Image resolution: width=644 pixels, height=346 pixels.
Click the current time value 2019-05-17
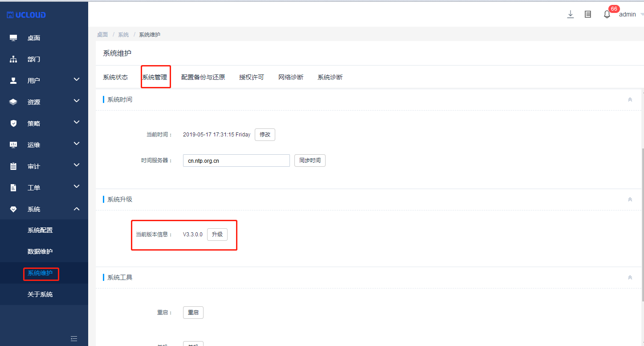217,135
